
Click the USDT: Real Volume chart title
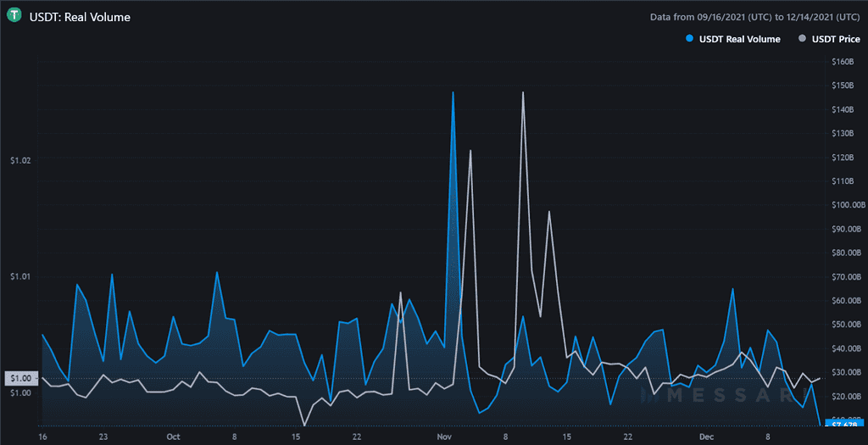[80, 17]
